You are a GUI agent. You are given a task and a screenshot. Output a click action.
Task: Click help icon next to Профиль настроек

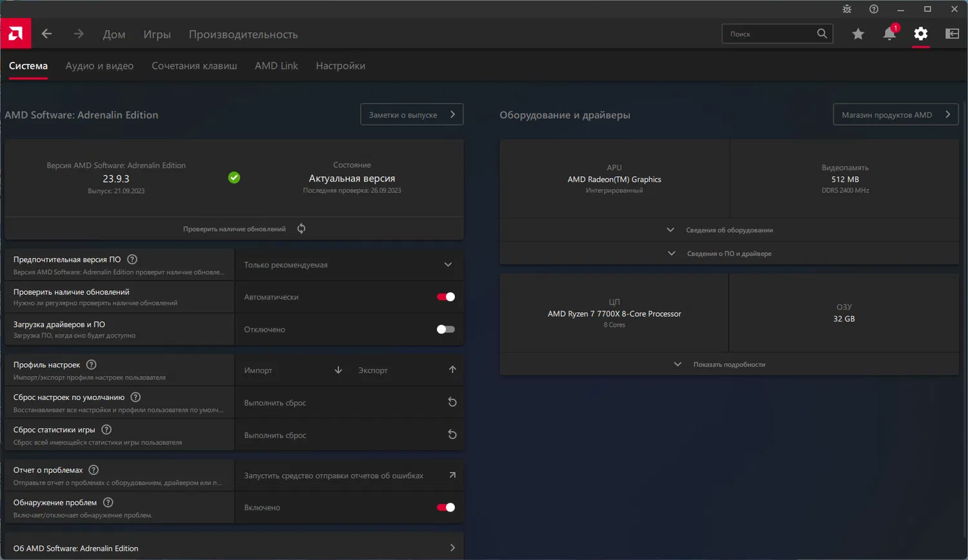[x=92, y=365]
